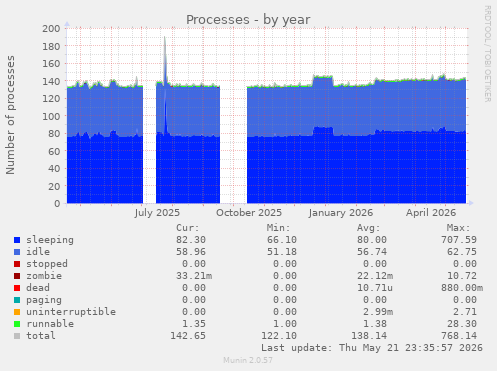
Task: Click the y-axis label 200
Action: 51,29
